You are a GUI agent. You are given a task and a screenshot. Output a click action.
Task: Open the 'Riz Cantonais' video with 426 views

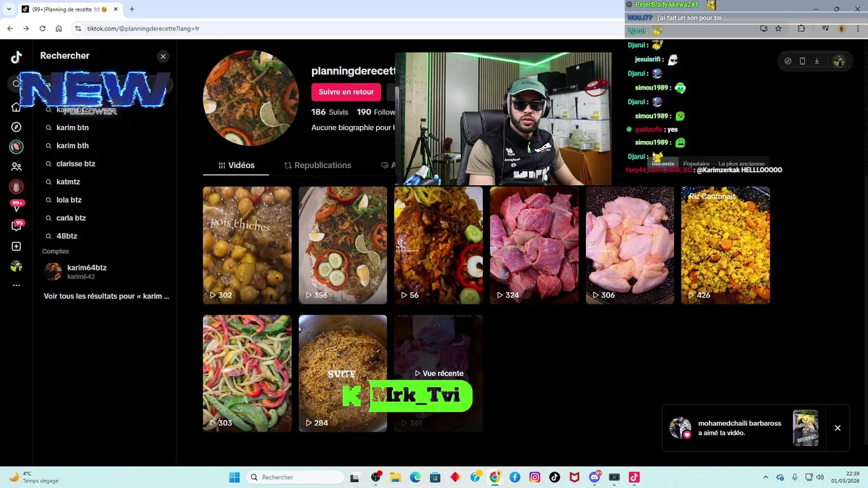point(725,245)
